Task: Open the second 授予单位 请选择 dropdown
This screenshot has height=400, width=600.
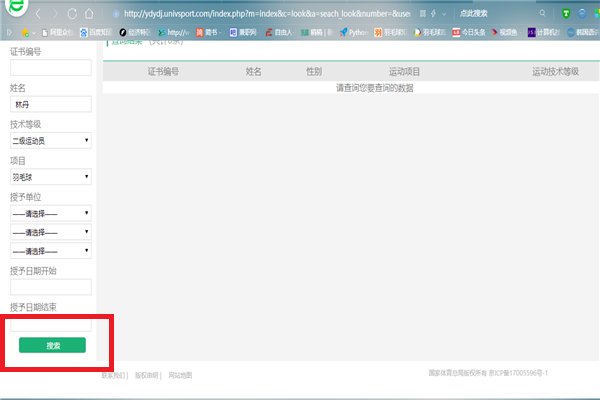Action: pyautogui.click(x=51, y=232)
